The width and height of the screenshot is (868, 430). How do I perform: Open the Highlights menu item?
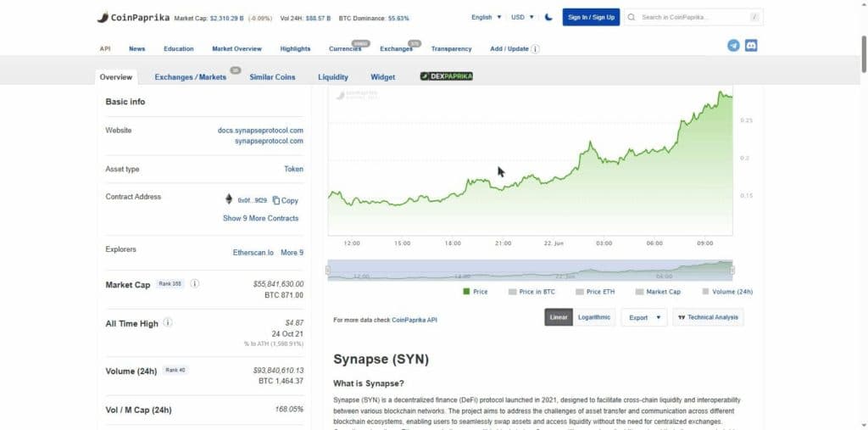[x=295, y=48]
